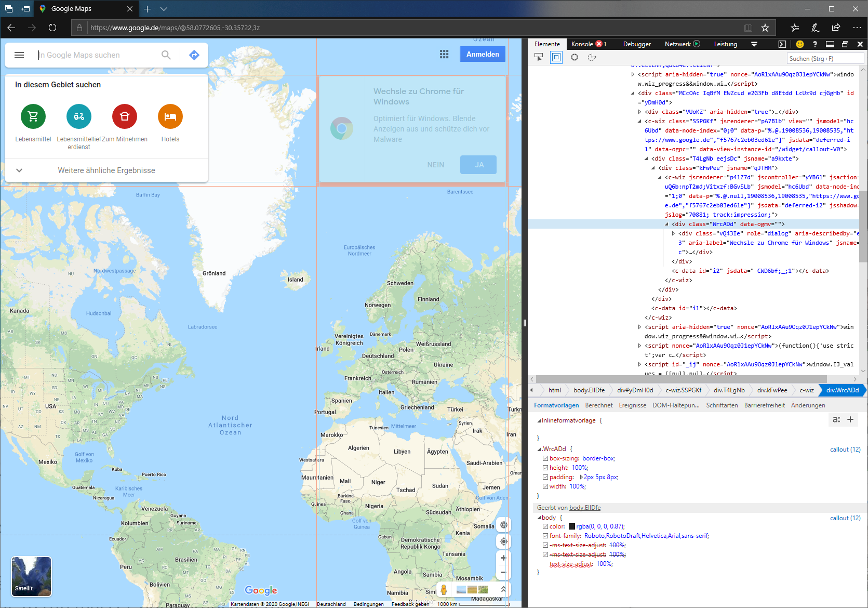This screenshot has height=608, width=868.
Task: Switch to the Leistung tab
Action: 726,44
